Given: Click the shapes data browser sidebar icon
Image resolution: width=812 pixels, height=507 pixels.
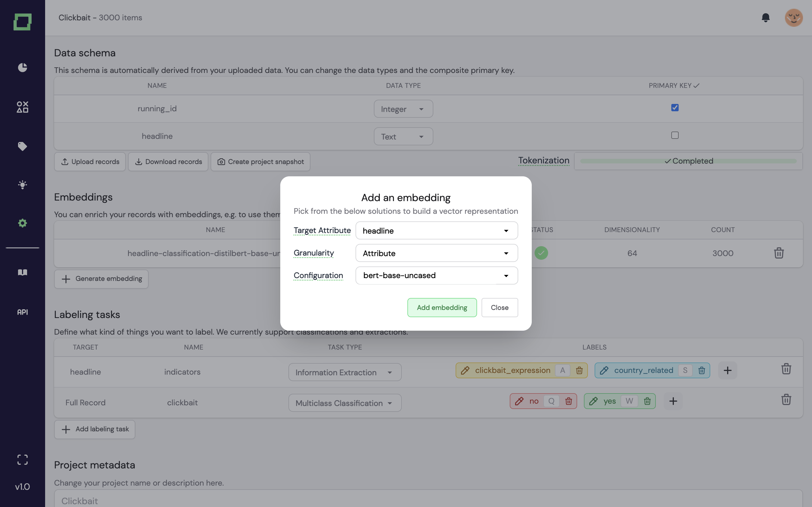Looking at the screenshot, I should [x=23, y=107].
